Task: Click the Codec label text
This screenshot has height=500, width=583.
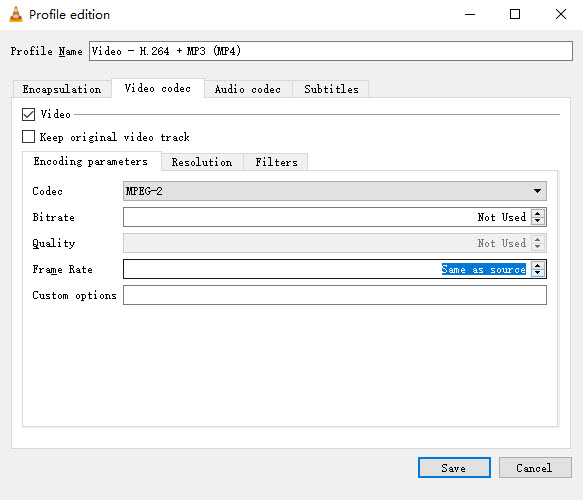Action: pos(48,191)
